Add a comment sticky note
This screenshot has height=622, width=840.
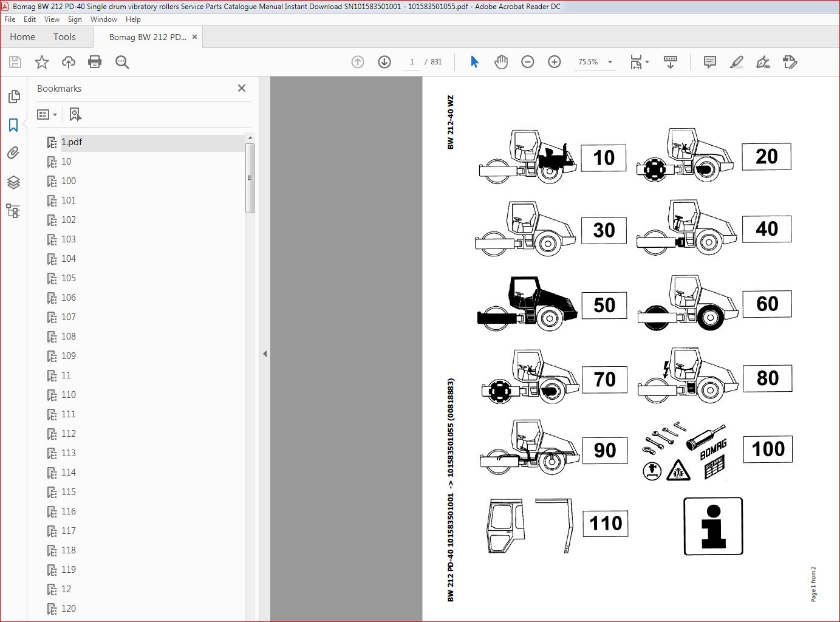click(x=709, y=62)
